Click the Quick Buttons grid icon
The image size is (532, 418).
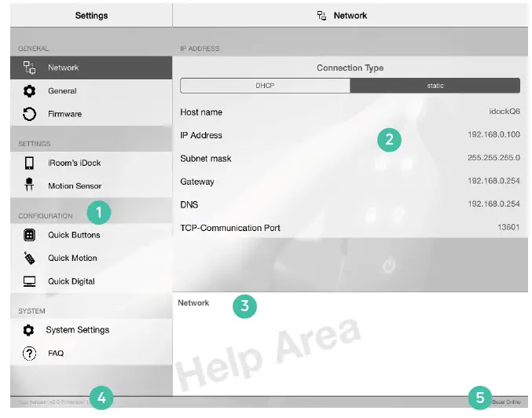[29, 235]
